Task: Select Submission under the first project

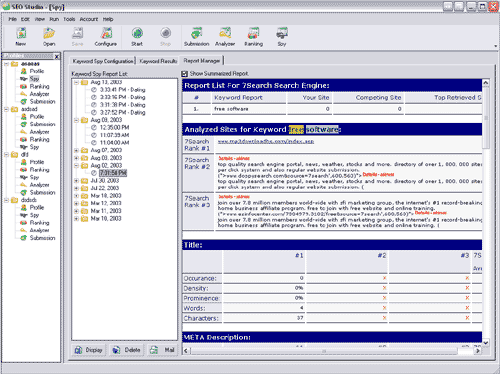Action: 42,102
